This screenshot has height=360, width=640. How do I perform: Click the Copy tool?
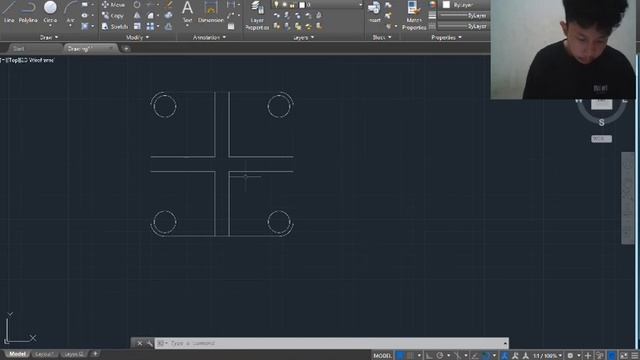113,16
